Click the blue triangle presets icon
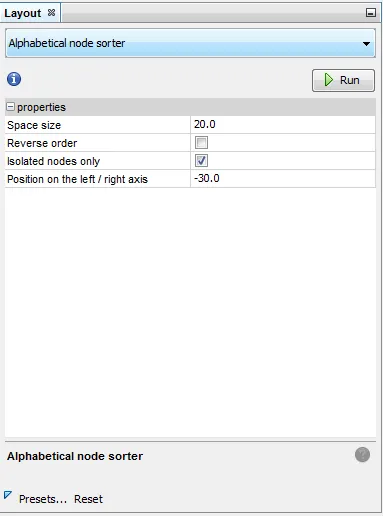This screenshot has height=516, width=383. [x=8, y=495]
